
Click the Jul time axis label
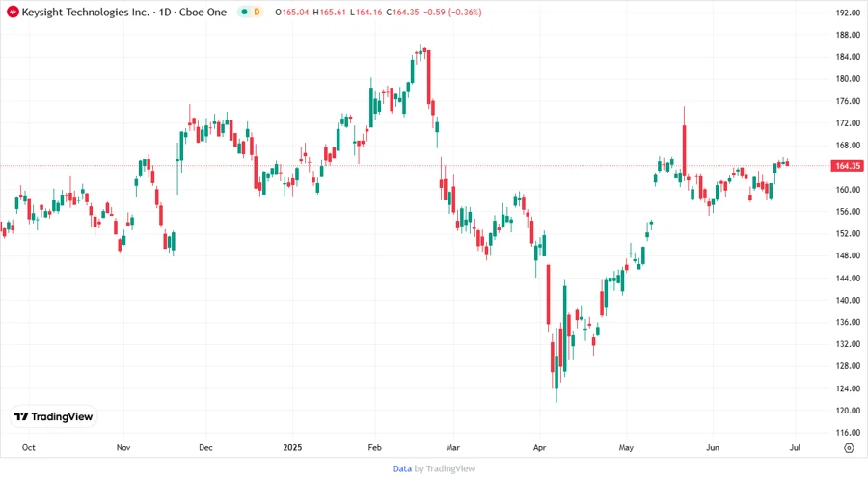click(795, 447)
